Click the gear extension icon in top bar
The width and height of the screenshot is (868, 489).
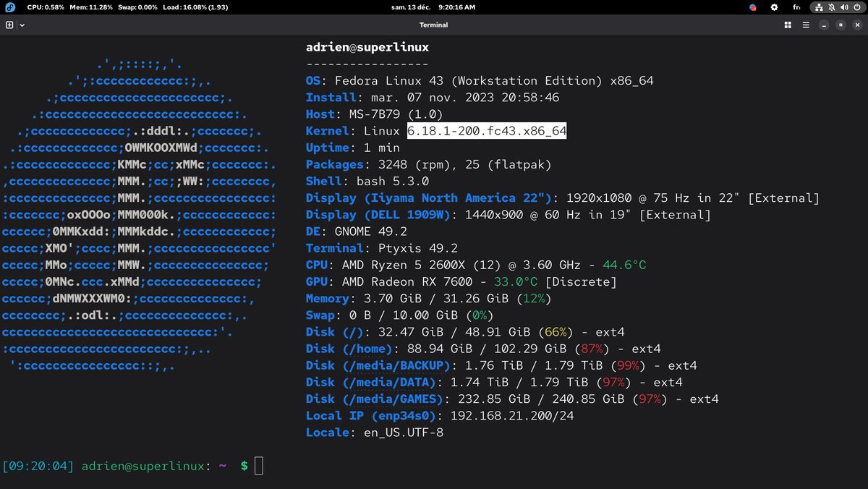774,7
